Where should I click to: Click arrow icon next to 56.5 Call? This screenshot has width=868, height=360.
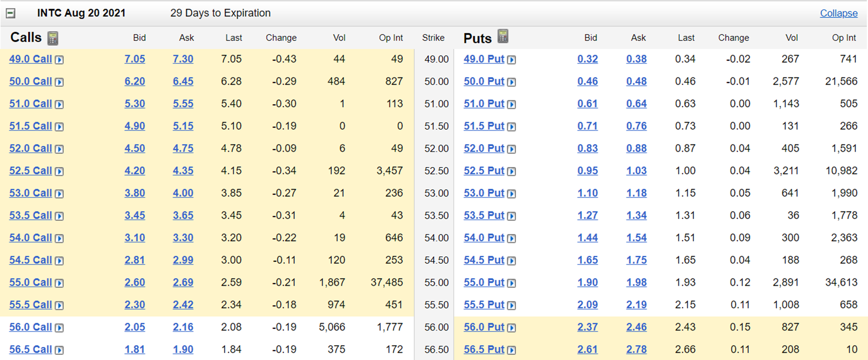(59, 350)
